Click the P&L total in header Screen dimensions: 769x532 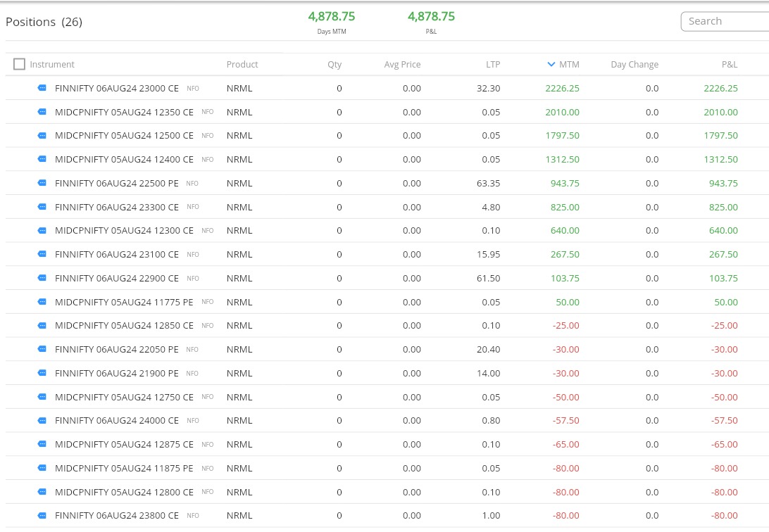[431, 17]
